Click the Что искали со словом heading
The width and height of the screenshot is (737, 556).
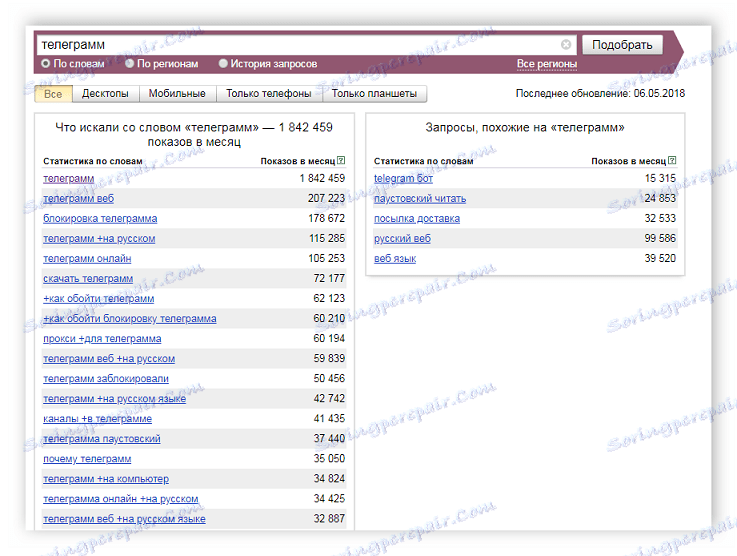(x=194, y=134)
